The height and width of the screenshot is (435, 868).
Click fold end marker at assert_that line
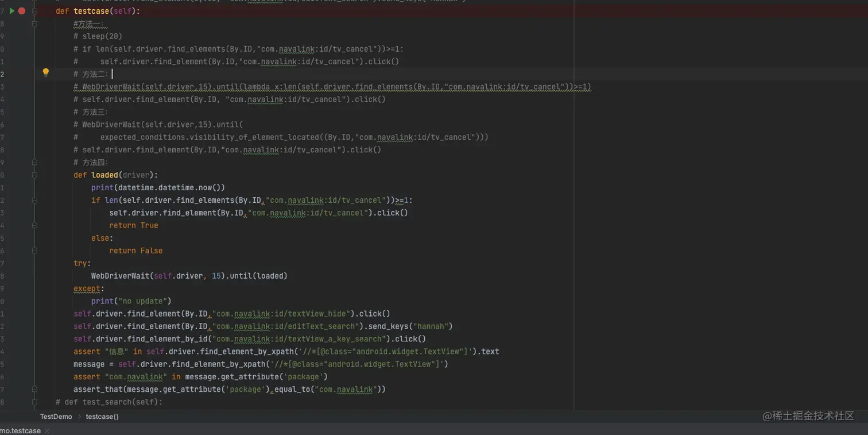click(34, 389)
